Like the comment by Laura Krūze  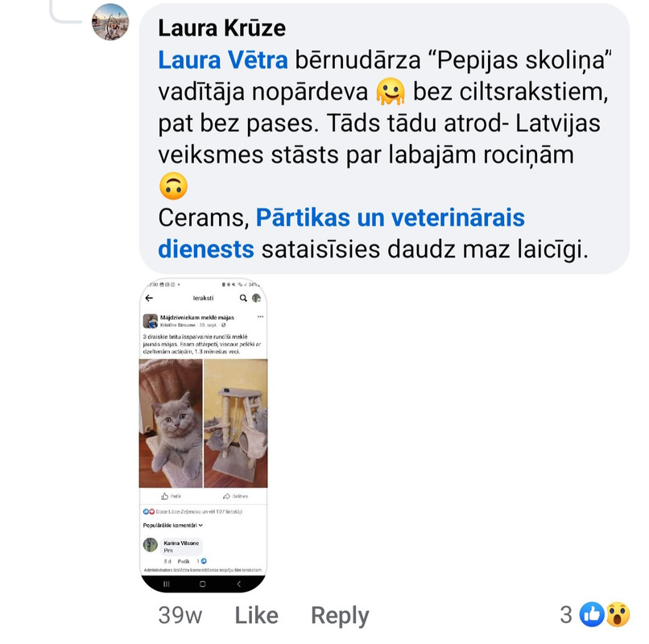click(257, 615)
